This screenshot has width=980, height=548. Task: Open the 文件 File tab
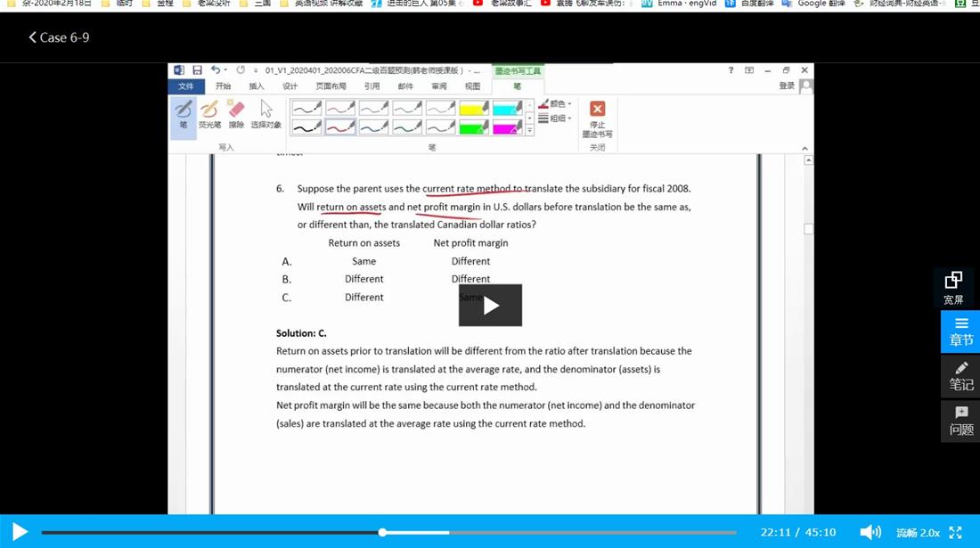(185, 86)
